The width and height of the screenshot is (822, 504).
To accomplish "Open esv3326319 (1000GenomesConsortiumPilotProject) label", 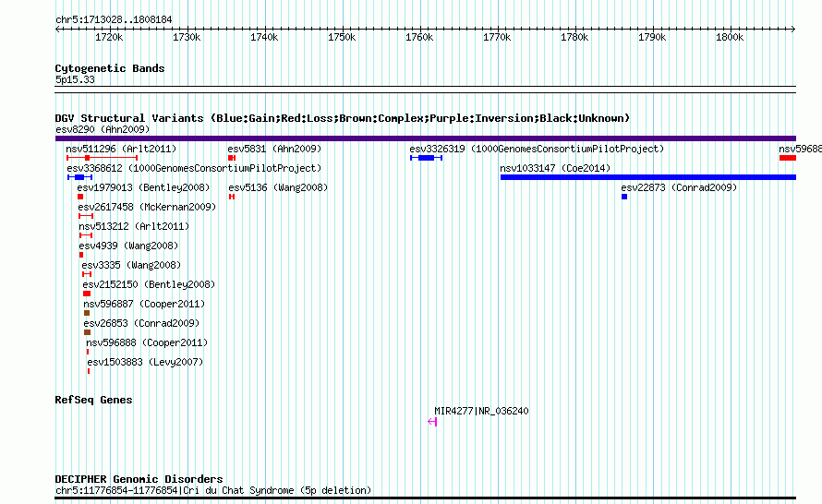I will 537,149.
